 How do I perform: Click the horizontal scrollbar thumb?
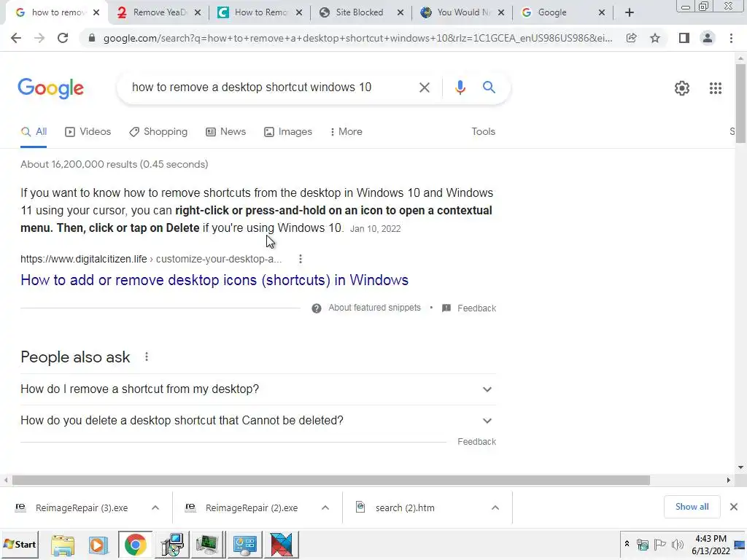[x=330, y=480]
